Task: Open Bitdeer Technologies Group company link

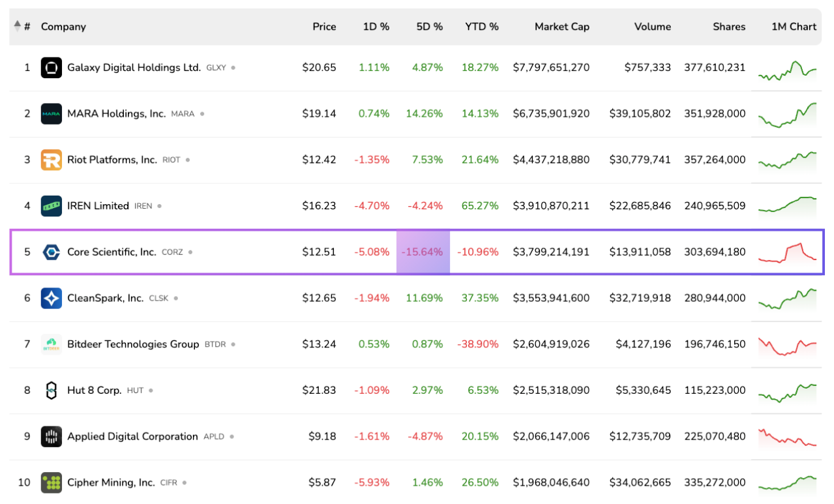Action: pos(133,344)
